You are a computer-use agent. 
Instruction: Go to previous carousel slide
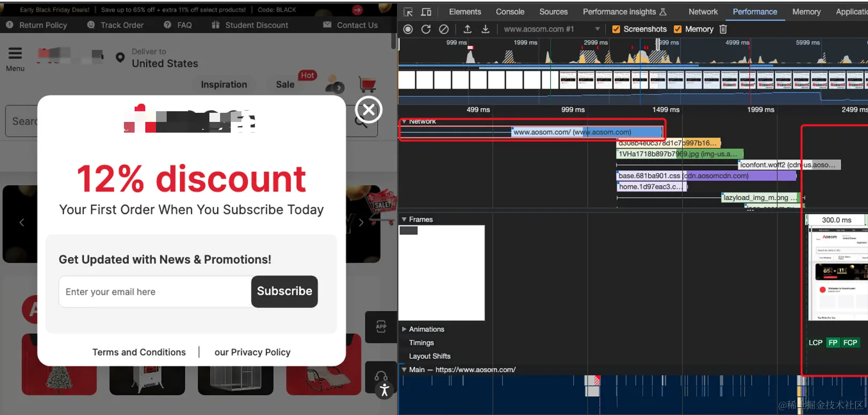pos(21,222)
